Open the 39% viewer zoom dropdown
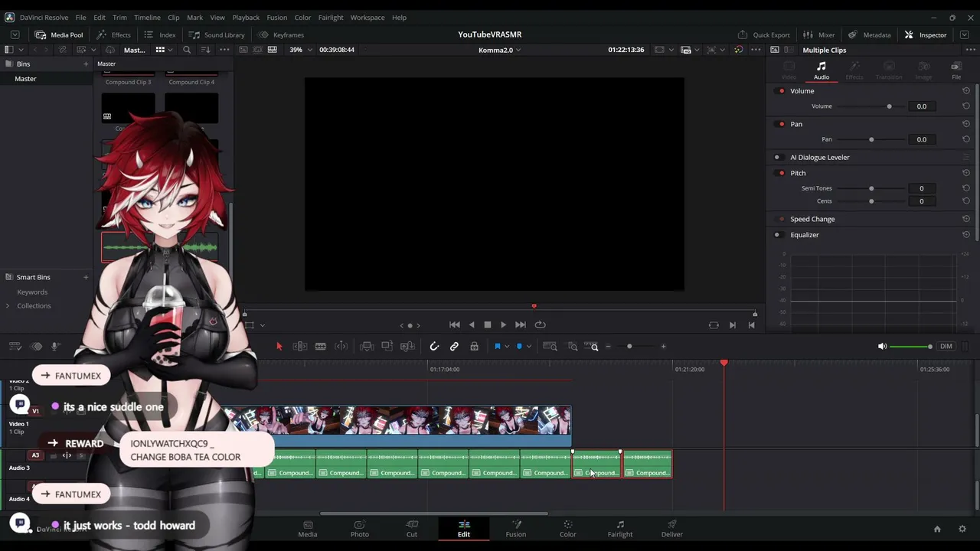Screen dimensions: 980x551 [300, 50]
